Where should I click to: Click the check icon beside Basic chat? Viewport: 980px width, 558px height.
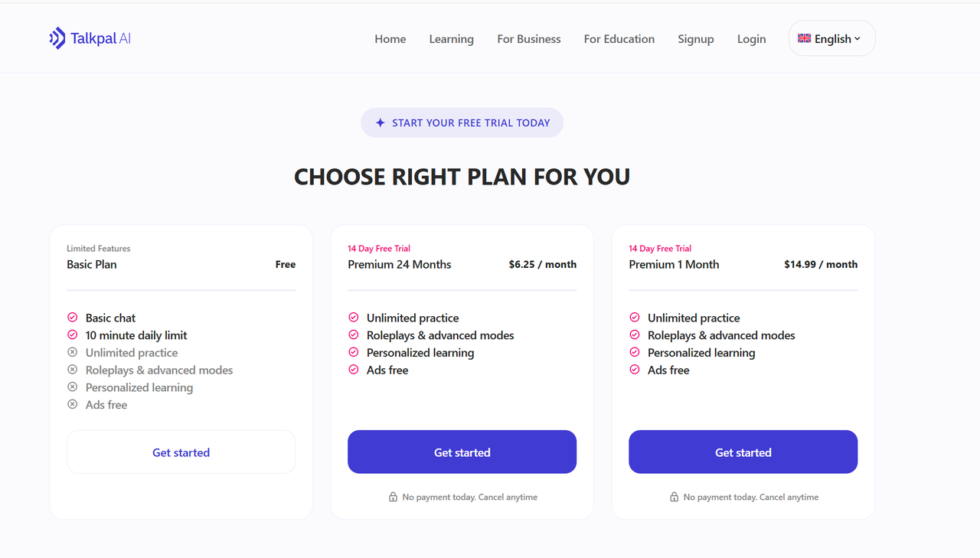pyautogui.click(x=73, y=318)
